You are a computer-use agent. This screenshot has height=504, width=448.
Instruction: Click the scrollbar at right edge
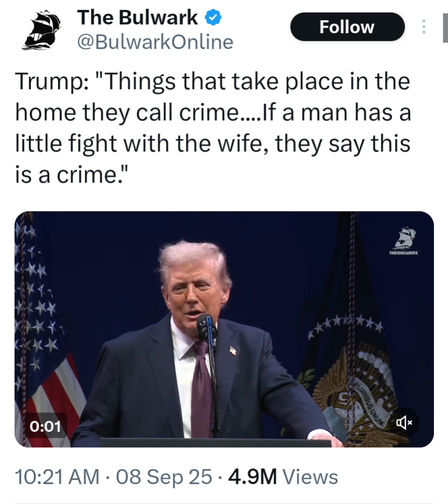[445, 28]
